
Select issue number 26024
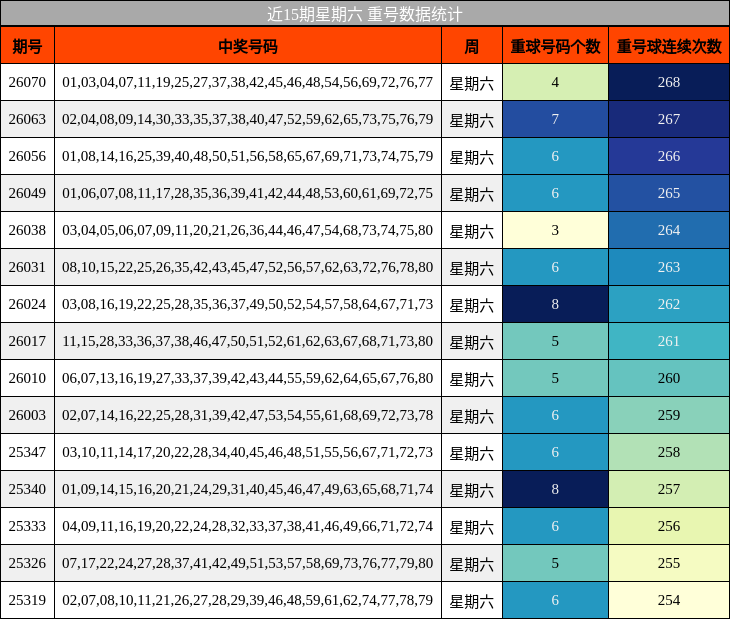click(x=27, y=304)
